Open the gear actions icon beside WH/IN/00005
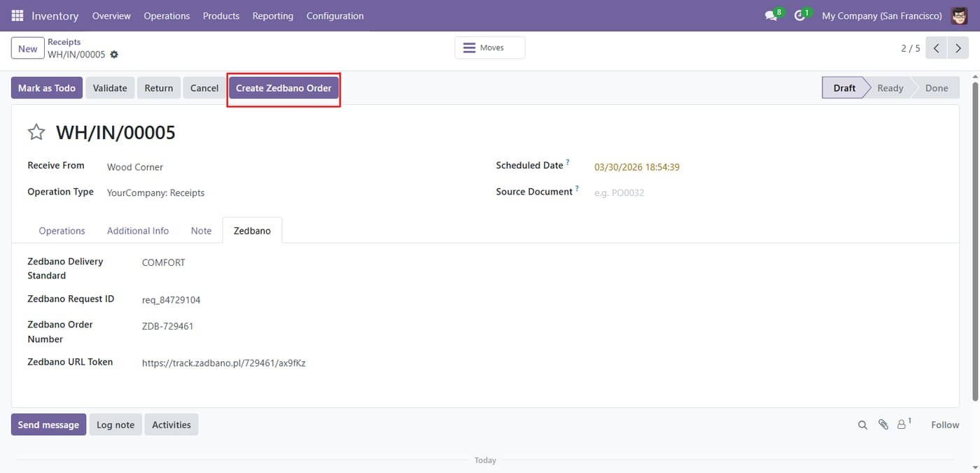 114,55
